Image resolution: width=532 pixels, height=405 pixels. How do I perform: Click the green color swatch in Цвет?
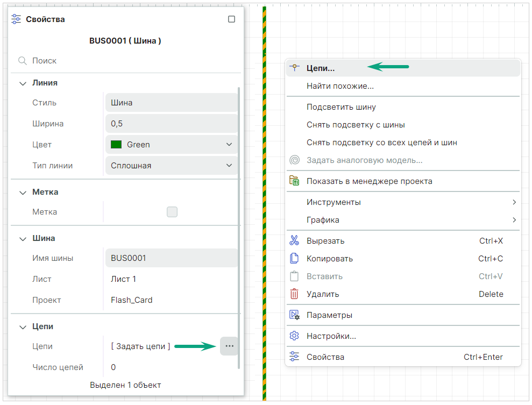point(116,145)
